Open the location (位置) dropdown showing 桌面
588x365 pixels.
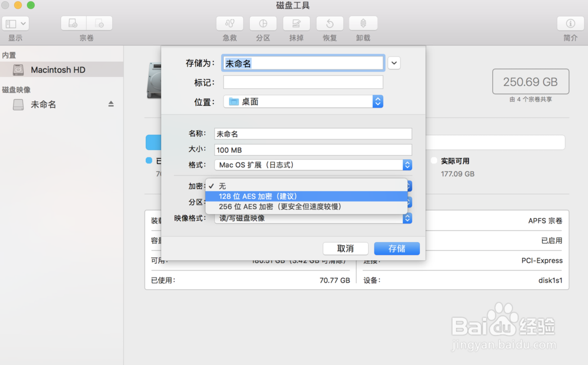(303, 102)
